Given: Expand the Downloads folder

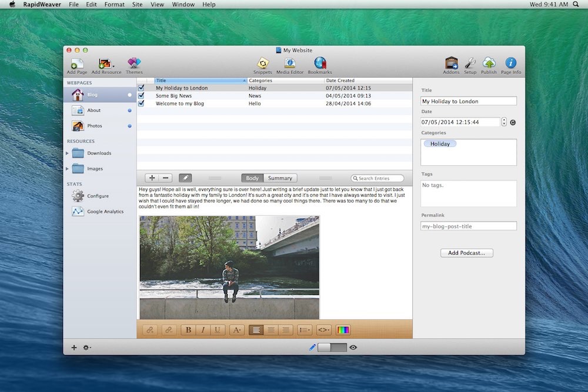Looking at the screenshot, I should pos(67,153).
